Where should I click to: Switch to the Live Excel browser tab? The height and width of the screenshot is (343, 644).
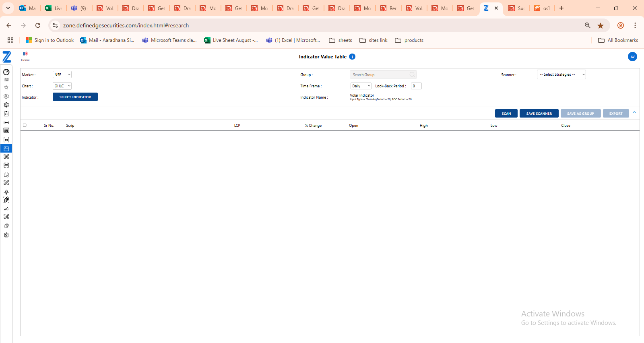54,8
